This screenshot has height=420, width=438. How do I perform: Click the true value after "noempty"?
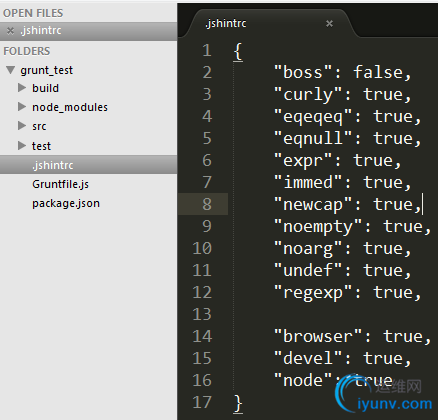(403, 227)
